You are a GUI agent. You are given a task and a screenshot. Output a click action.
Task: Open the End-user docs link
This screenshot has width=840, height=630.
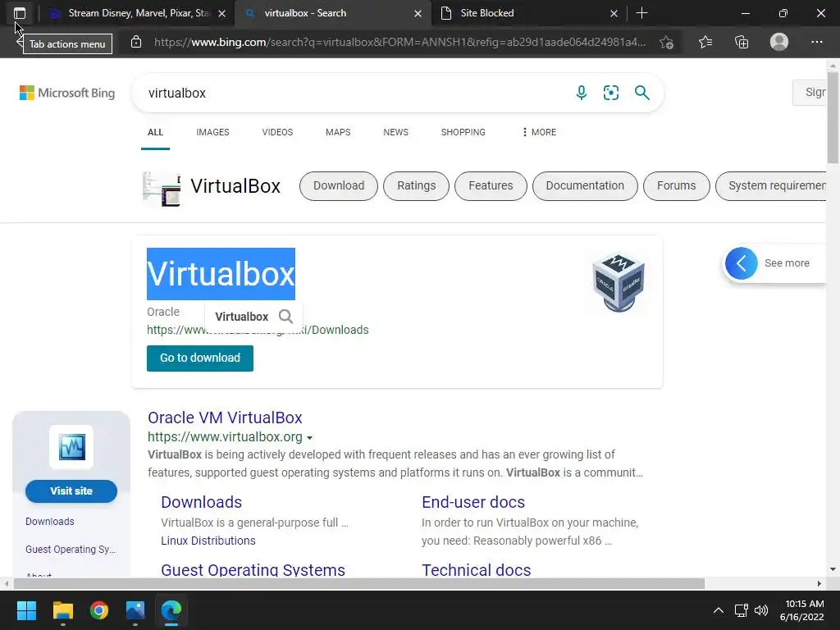coord(473,502)
